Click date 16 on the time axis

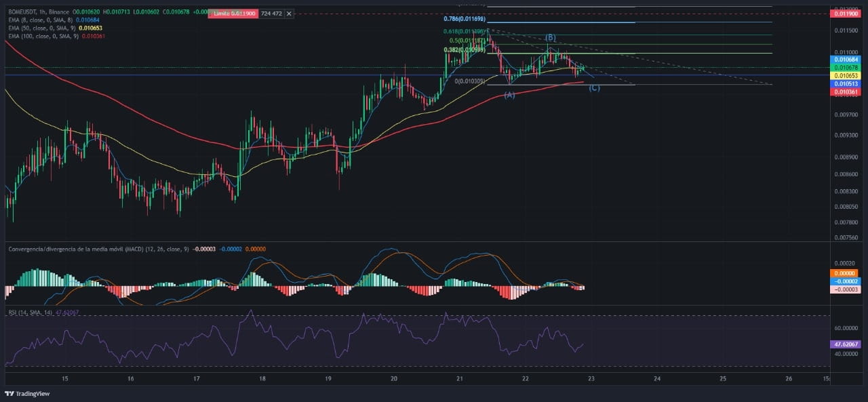pyautogui.click(x=130, y=379)
